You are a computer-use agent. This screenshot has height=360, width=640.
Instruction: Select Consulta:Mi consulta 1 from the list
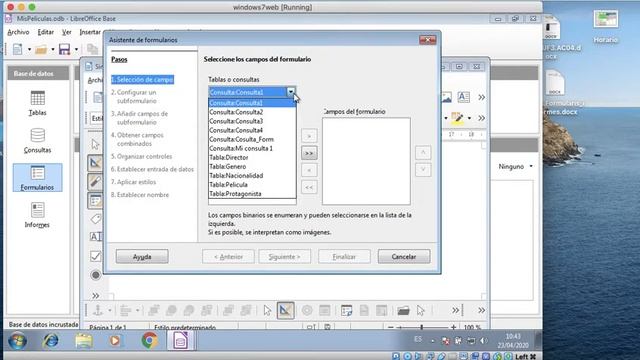(252, 148)
